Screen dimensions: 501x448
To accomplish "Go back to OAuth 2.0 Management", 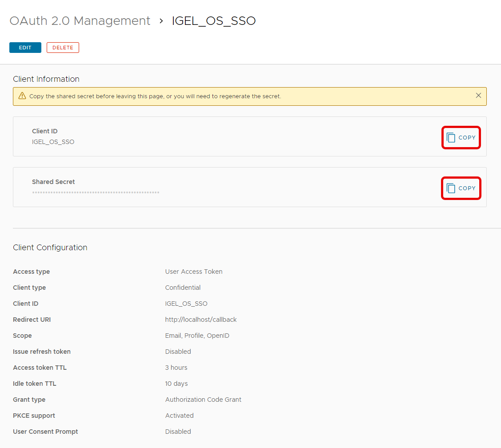I will pyautogui.click(x=80, y=21).
